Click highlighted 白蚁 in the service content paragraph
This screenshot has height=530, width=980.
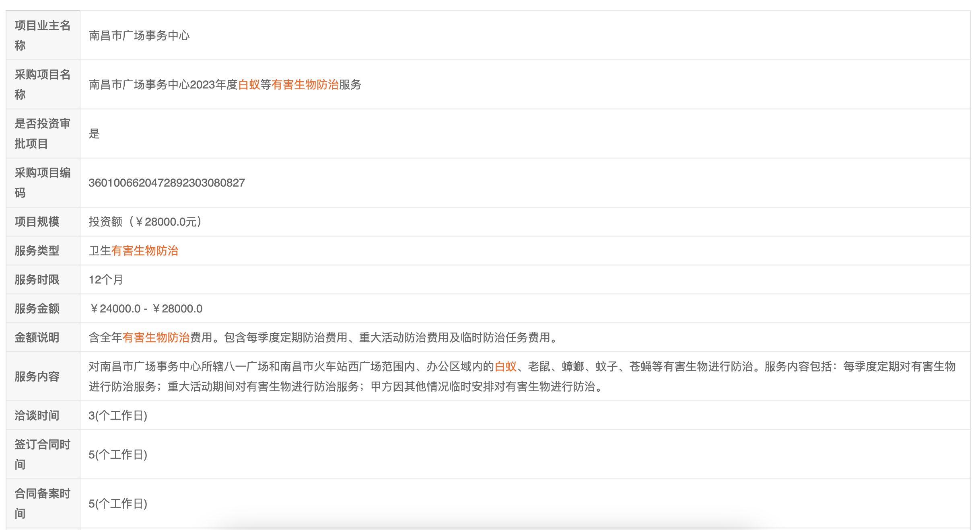coord(505,366)
